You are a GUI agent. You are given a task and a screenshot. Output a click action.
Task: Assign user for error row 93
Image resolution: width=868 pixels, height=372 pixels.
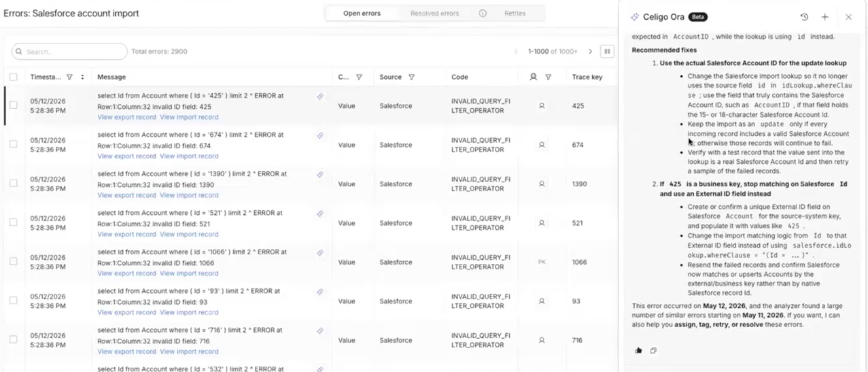coord(542,301)
